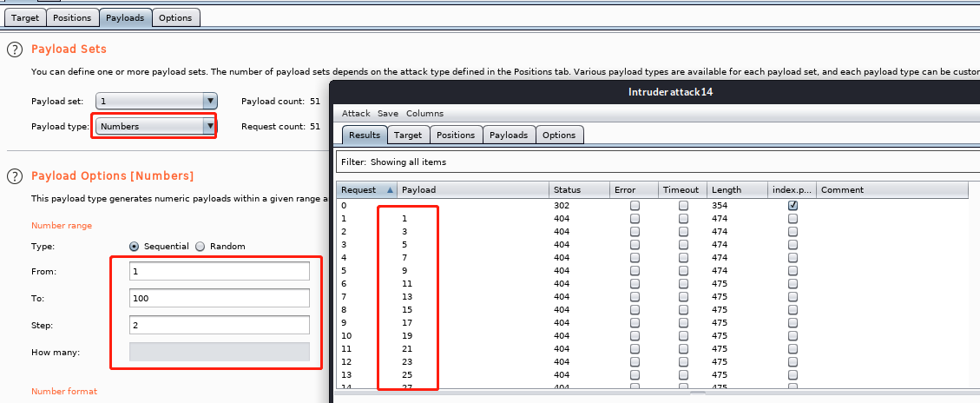Switch to the Positions tab in main window
Screen dimensions: 980x403
pos(73,17)
